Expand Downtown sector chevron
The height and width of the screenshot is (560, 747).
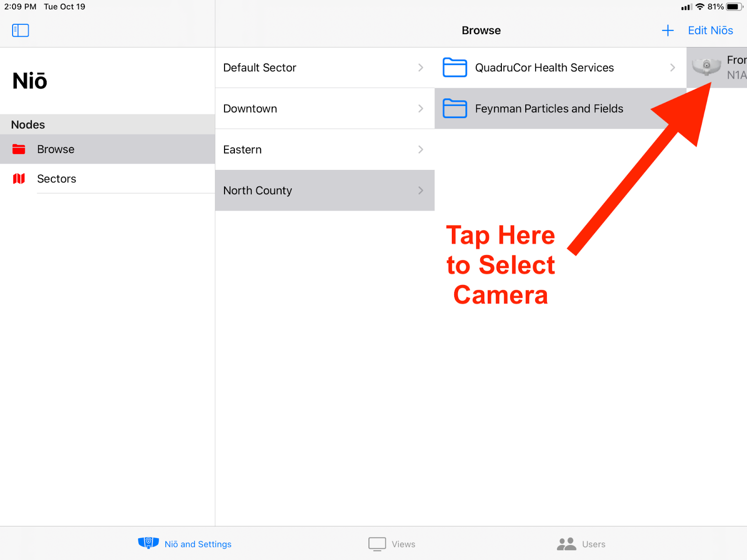tap(421, 109)
